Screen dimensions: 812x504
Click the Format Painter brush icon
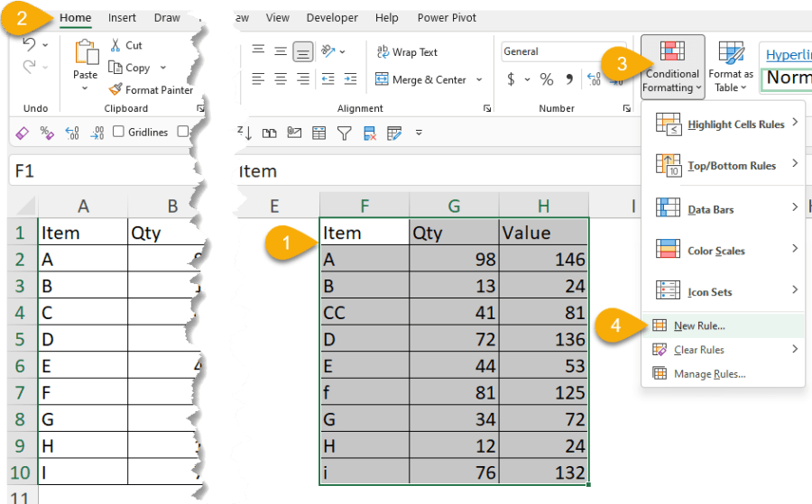pos(115,89)
